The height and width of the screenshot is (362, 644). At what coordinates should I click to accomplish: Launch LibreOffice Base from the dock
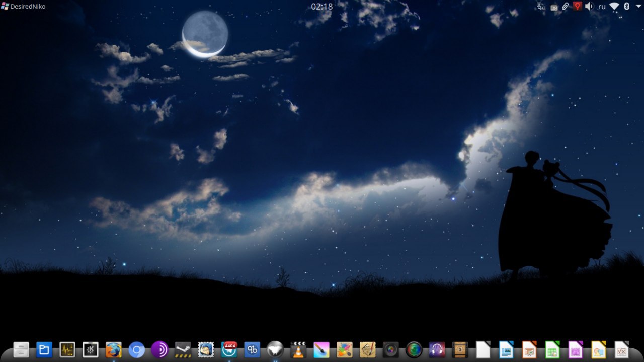(576, 349)
